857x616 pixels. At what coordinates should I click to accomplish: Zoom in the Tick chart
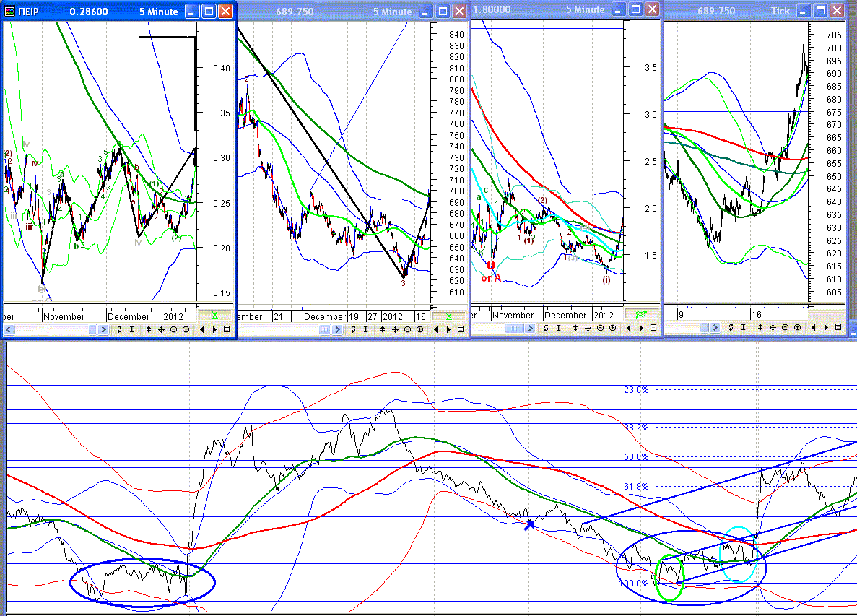(797, 327)
